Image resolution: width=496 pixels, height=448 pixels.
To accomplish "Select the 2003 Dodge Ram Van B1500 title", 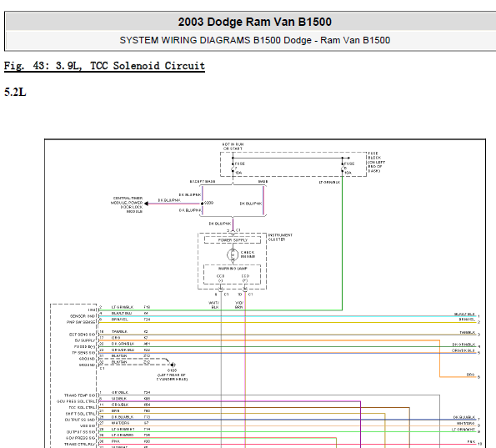I will coord(254,22).
